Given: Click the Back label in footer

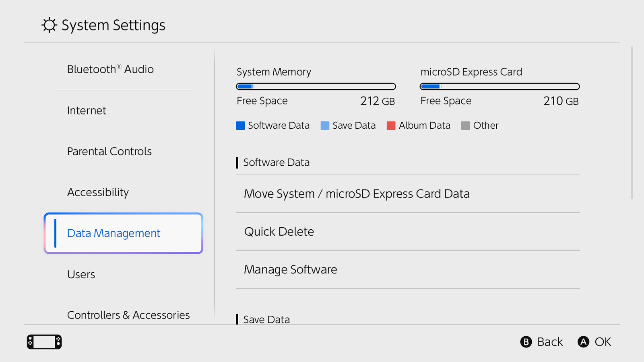Looking at the screenshot, I should 550,342.
